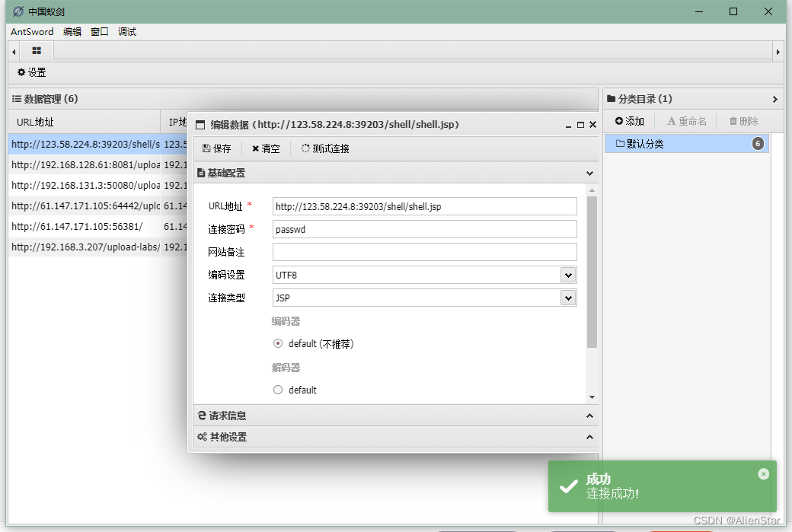
Task: Open the 窗口 menu
Action: [x=100, y=32]
